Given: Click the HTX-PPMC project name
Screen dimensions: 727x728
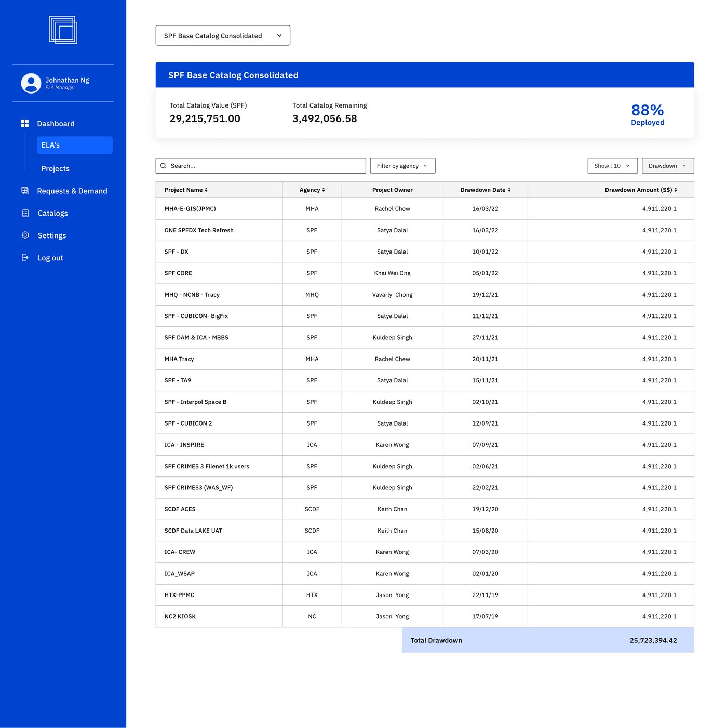Looking at the screenshot, I should coord(179,595).
